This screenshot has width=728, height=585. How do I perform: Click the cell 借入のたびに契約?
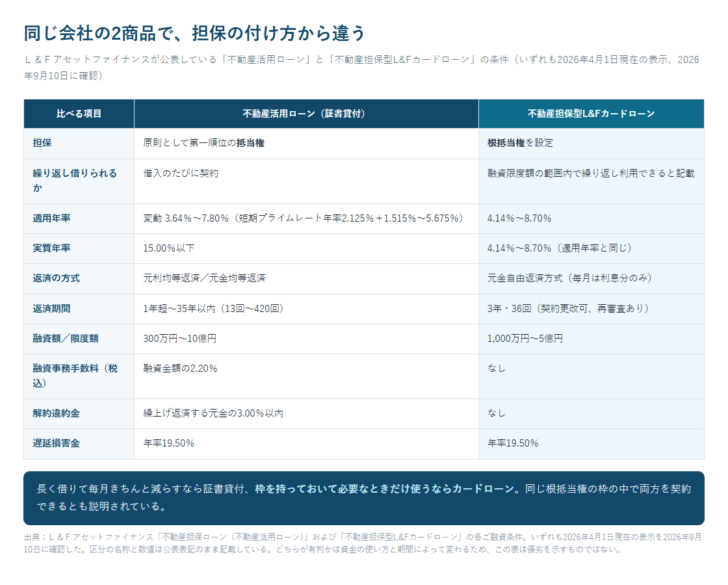tap(306, 181)
